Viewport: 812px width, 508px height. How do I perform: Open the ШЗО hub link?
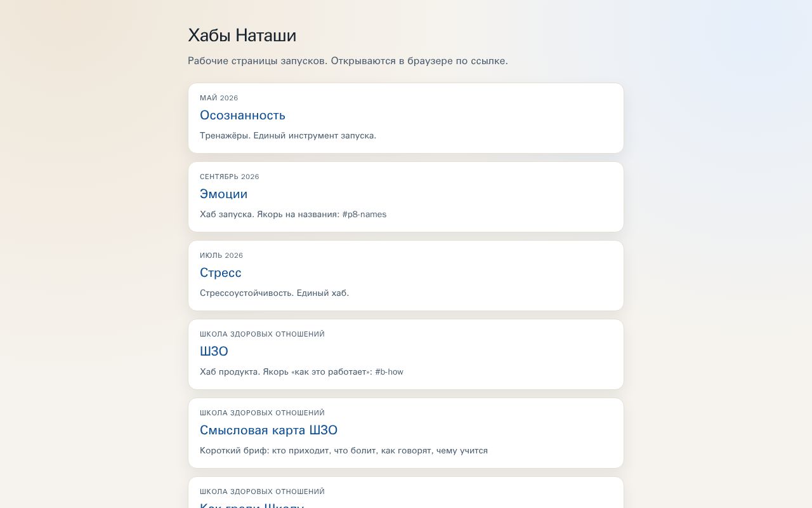point(214,351)
